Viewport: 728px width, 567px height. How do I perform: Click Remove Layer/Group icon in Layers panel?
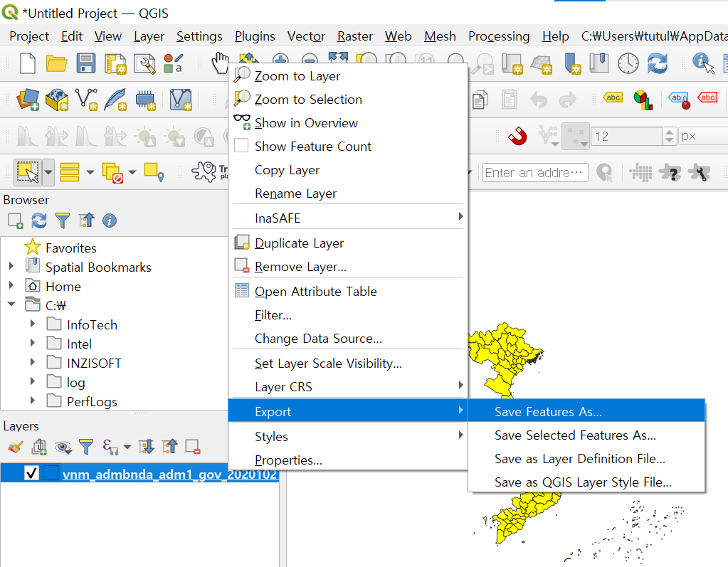[x=192, y=447]
